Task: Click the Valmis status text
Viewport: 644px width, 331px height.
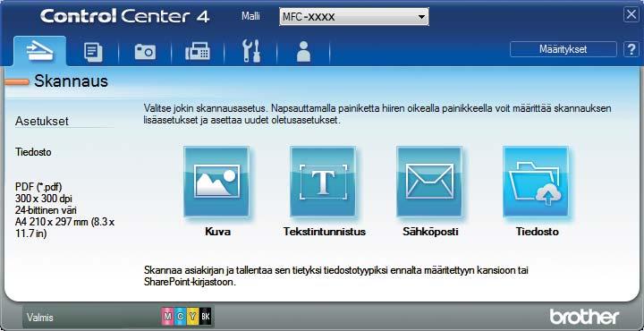Action: point(40,318)
